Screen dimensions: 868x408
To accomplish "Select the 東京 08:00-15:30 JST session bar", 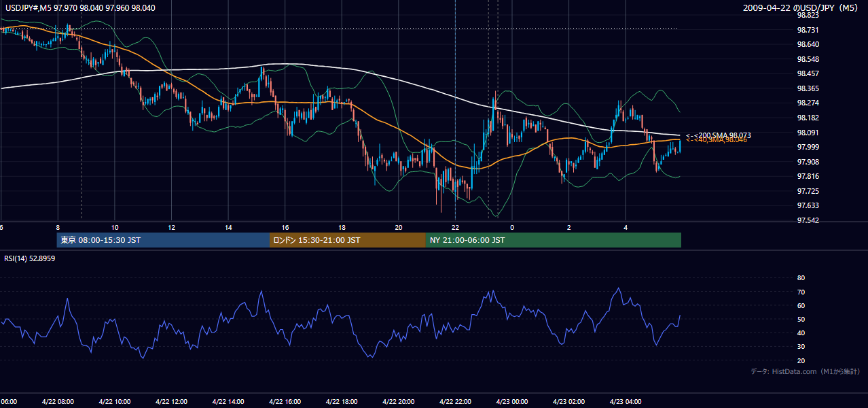I will (x=163, y=240).
